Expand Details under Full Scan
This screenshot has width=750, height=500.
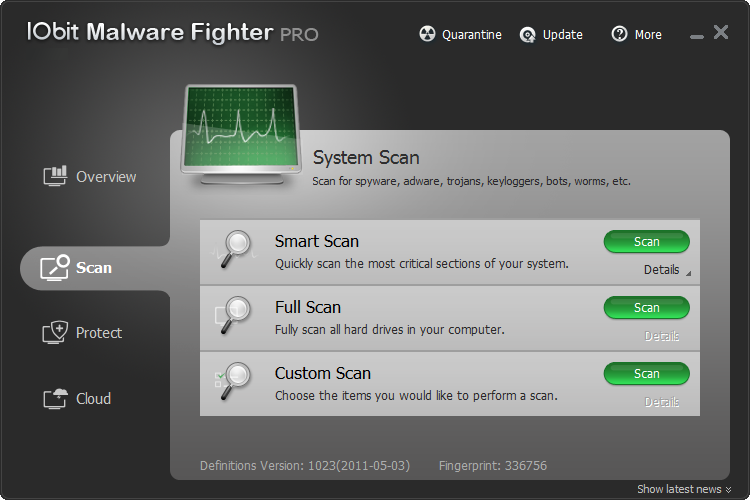click(662, 336)
